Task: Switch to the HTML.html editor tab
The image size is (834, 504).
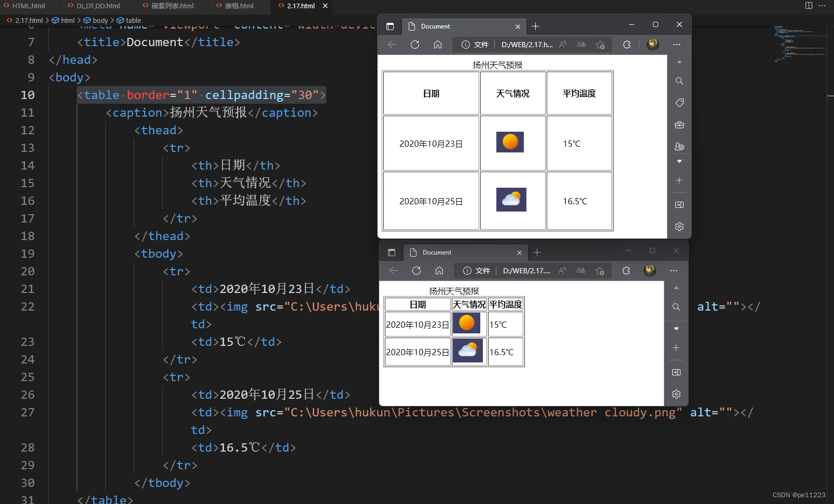Action: point(24,6)
